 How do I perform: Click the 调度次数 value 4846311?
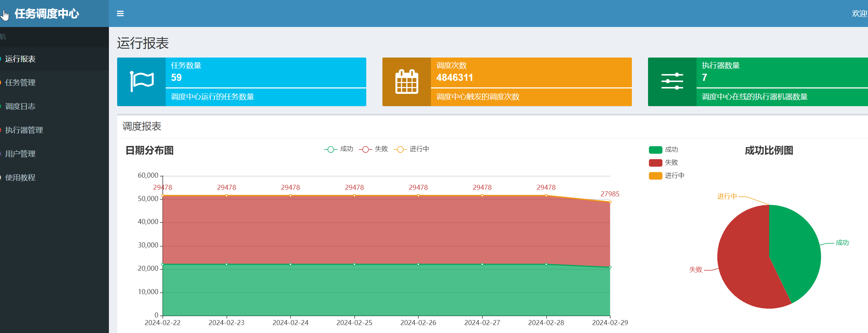[455, 78]
